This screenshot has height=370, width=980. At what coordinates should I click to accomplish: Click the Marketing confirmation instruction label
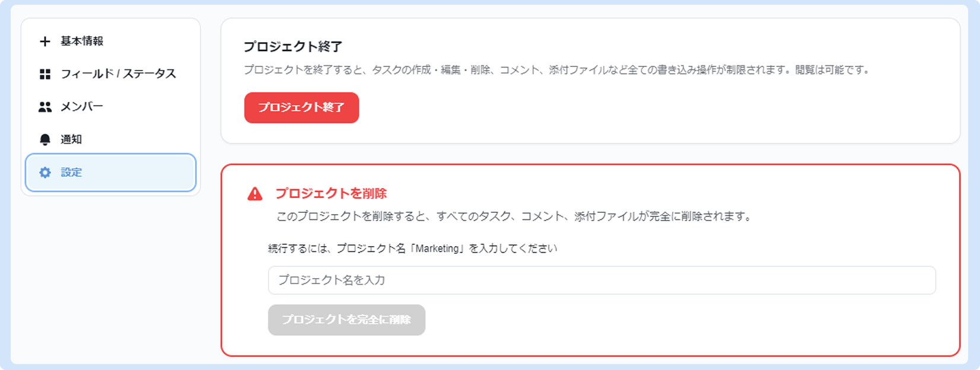[413, 248]
